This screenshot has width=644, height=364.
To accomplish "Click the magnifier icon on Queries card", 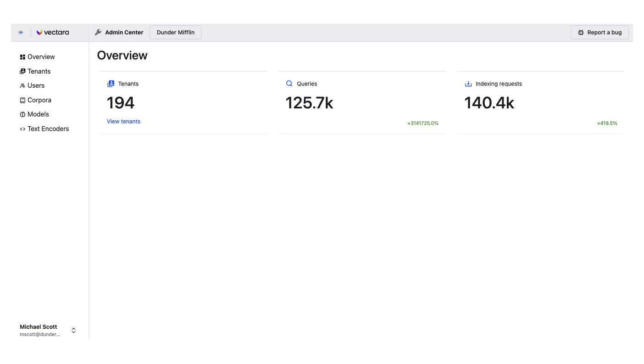I will coord(289,84).
